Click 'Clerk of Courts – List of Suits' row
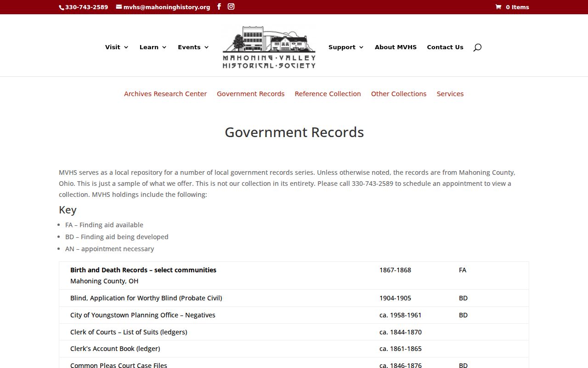 click(x=294, y=332)
